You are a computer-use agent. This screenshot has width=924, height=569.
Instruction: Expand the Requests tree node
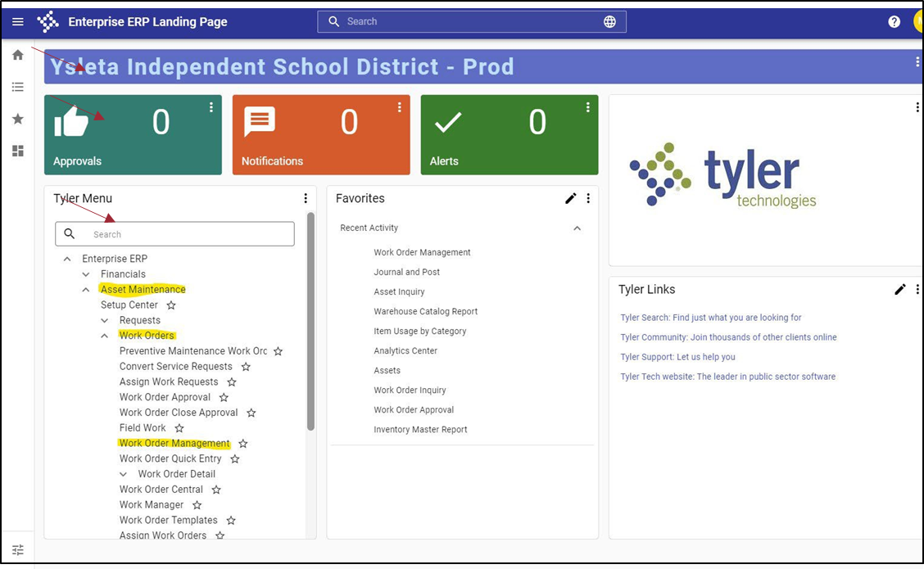tap(104, 320)
